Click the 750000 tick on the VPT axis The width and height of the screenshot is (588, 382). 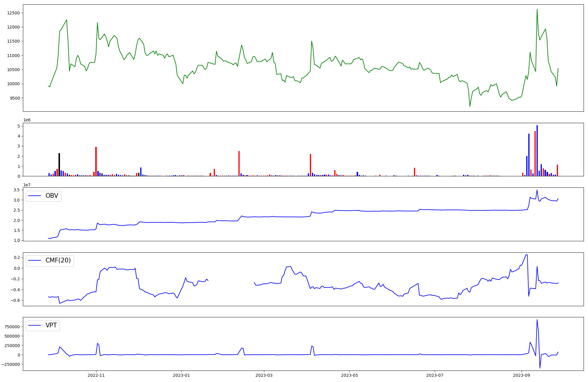12,327
